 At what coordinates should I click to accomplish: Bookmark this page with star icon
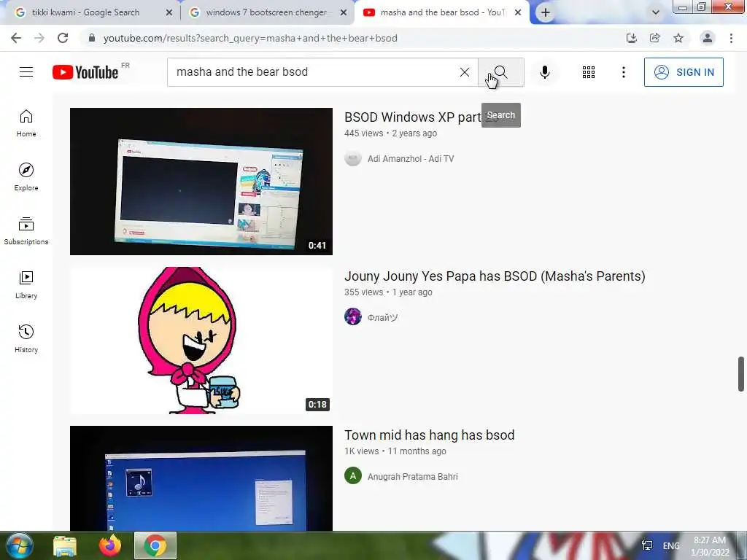678,38
